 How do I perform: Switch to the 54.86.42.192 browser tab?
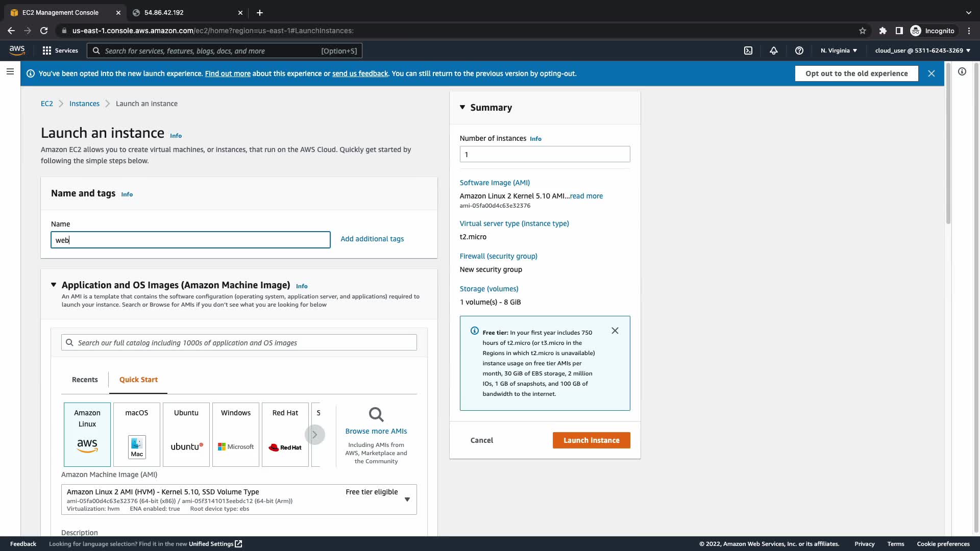point(164,12)
